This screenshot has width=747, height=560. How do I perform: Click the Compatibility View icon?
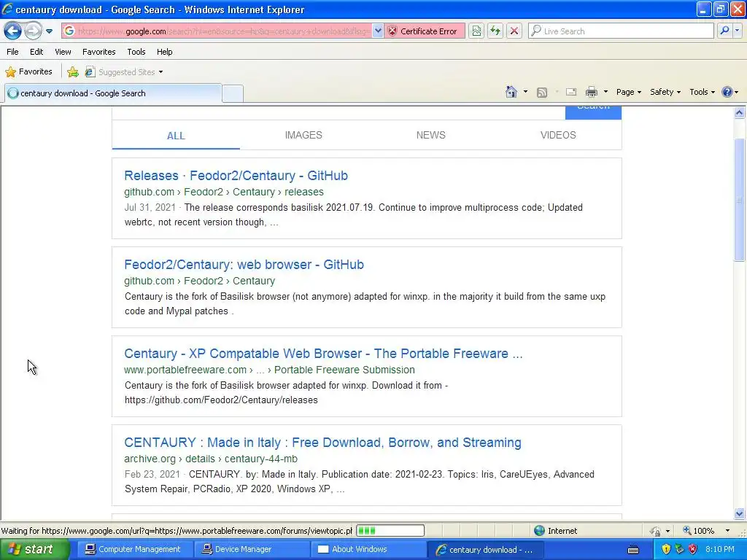476,31
